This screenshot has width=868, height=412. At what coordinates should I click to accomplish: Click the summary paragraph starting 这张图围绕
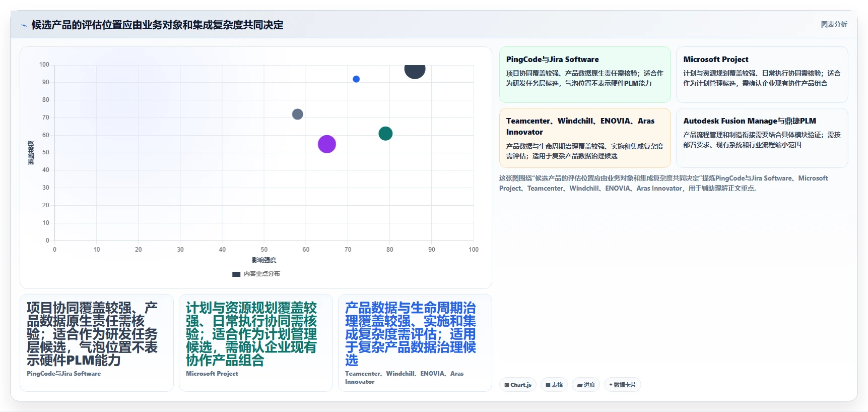[663, 183]
